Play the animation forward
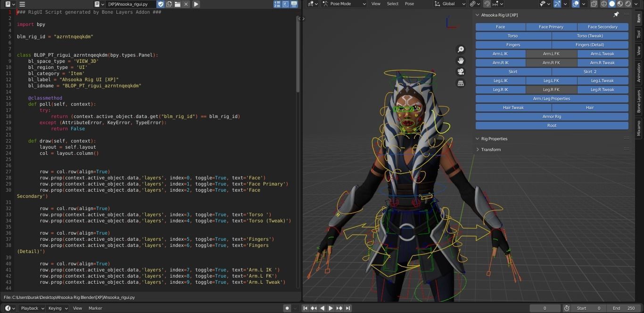 tap(330, 308)
